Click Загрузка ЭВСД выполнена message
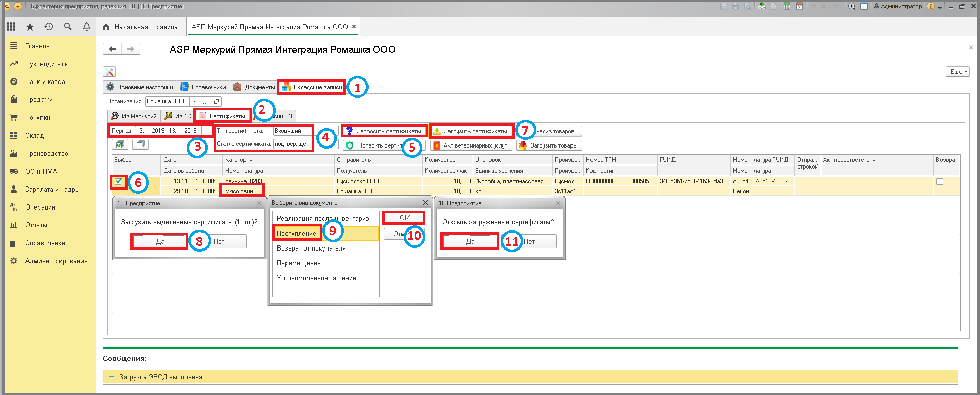The image size is (980, 395). tap(161, 377)
